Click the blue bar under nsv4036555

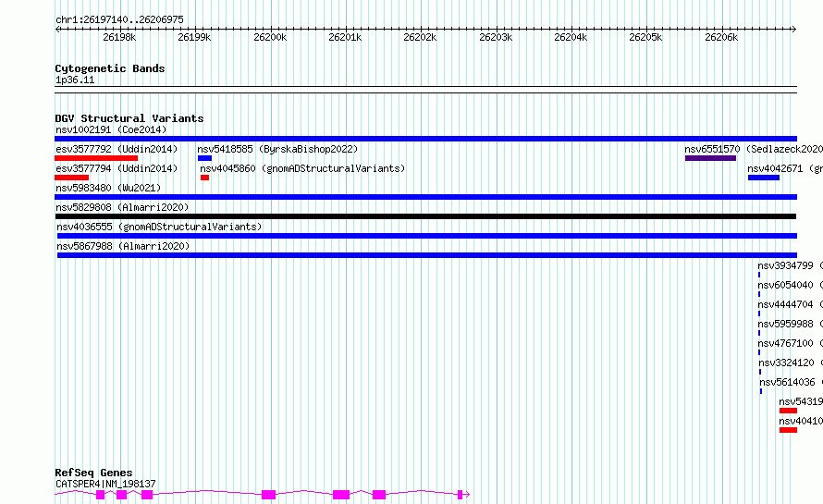425,236
